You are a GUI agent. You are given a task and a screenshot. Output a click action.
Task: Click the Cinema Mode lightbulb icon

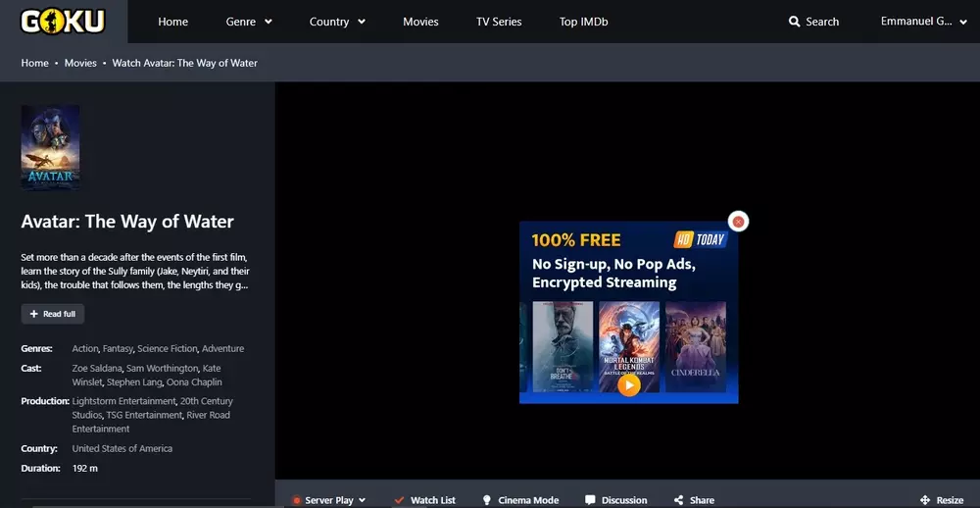(487, 500)
